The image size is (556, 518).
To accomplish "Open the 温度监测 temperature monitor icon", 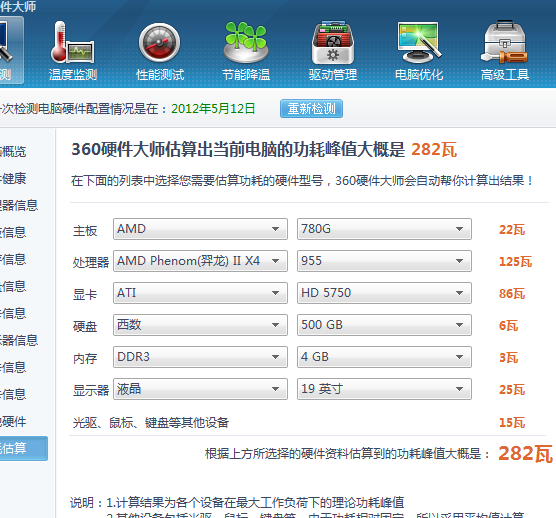I will [73, 51].
